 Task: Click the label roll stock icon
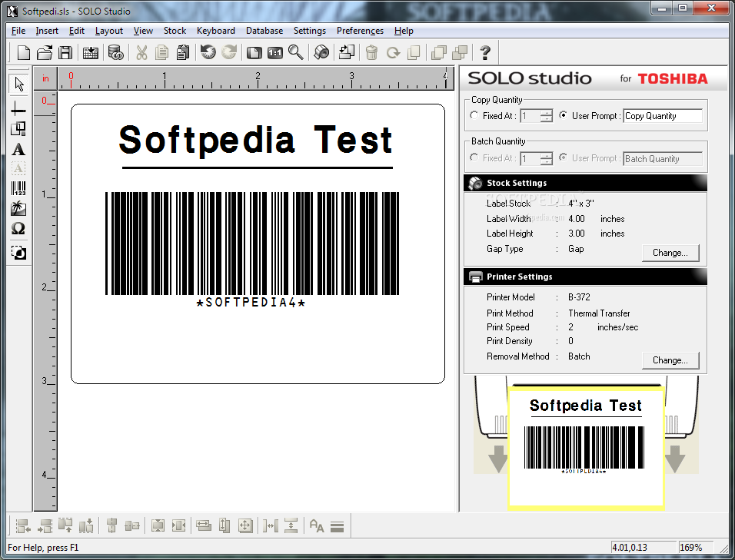[321, 52]
